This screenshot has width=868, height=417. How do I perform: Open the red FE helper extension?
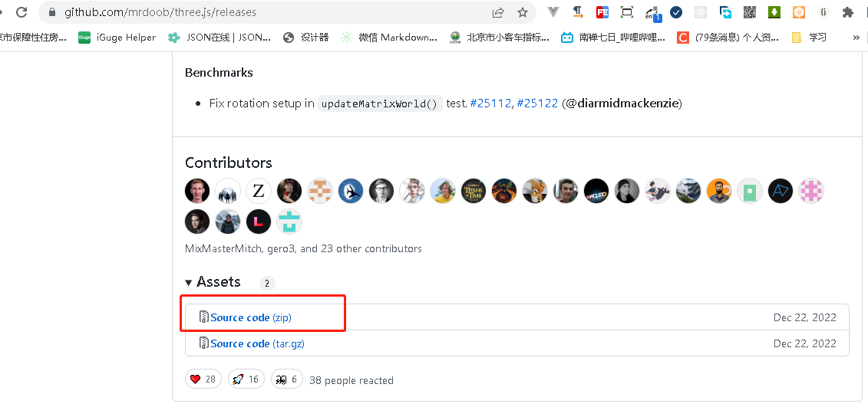(x=602, y=12)
